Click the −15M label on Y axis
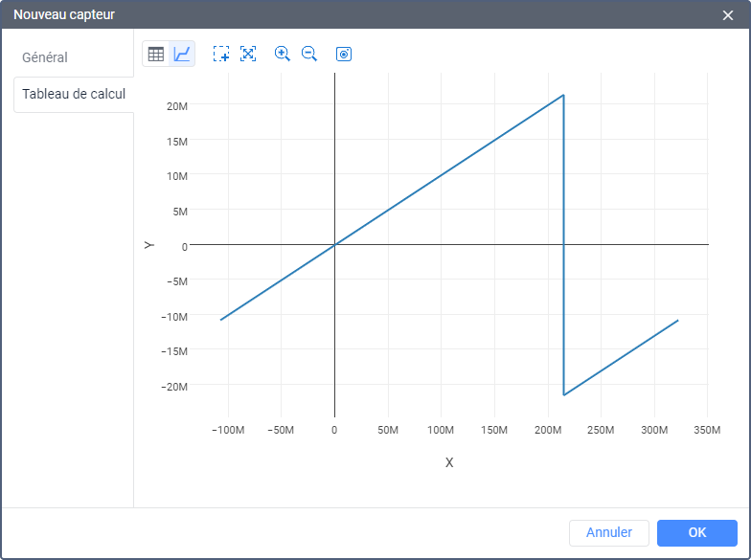 174,351
